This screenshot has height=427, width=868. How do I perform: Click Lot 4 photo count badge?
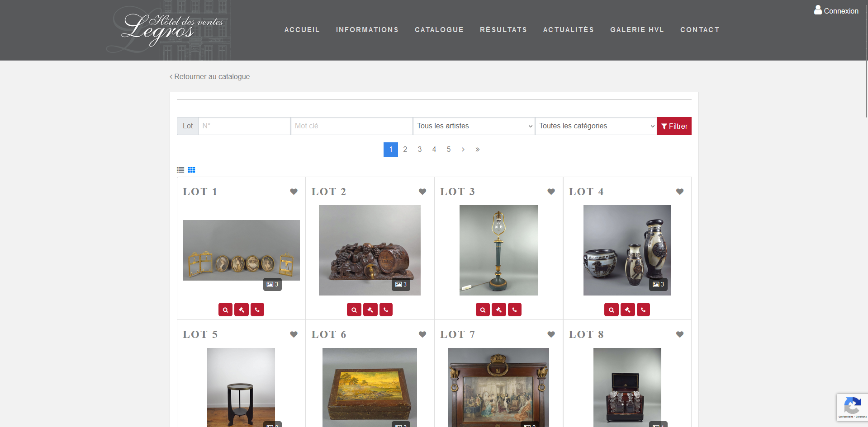coord(658,284)
